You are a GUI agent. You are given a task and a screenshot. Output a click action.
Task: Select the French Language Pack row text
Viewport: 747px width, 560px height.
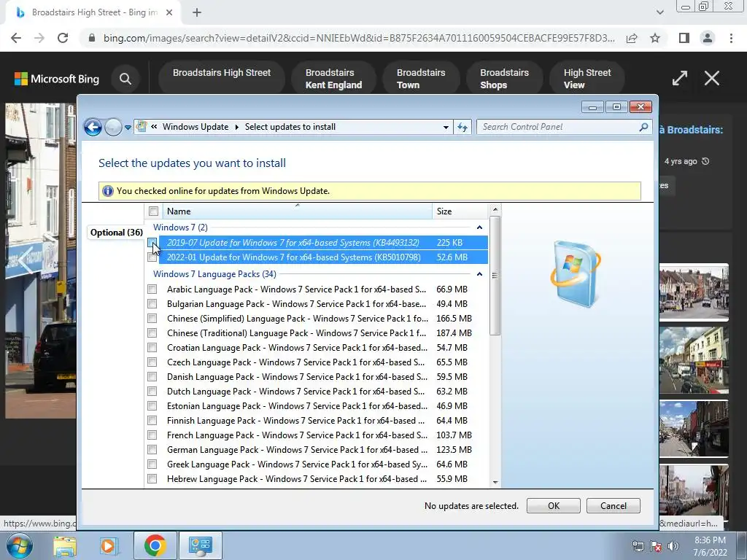click(298, 435)
